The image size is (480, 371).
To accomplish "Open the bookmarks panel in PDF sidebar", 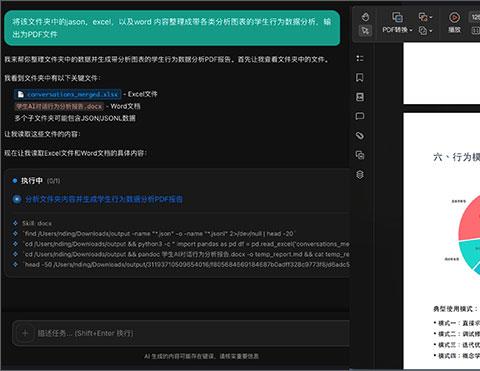I will tap(360, 78).
